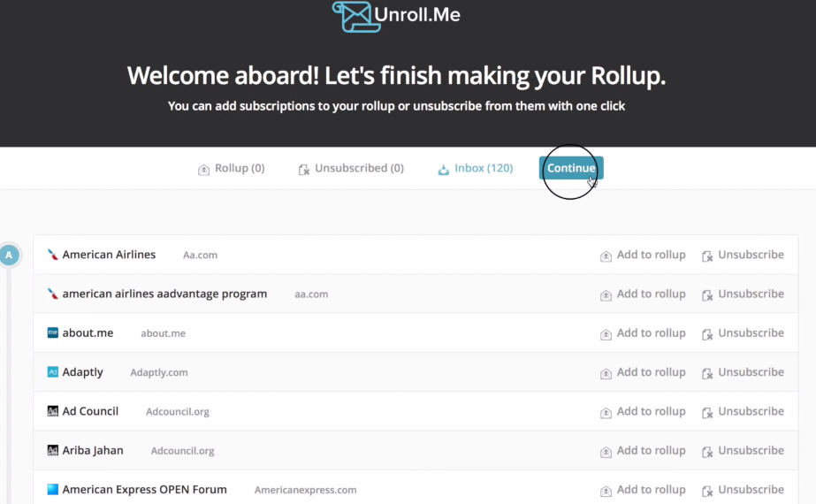Open the Inbox (120) tab
Viewport: 816px width, 504px height.
(475, 168)
